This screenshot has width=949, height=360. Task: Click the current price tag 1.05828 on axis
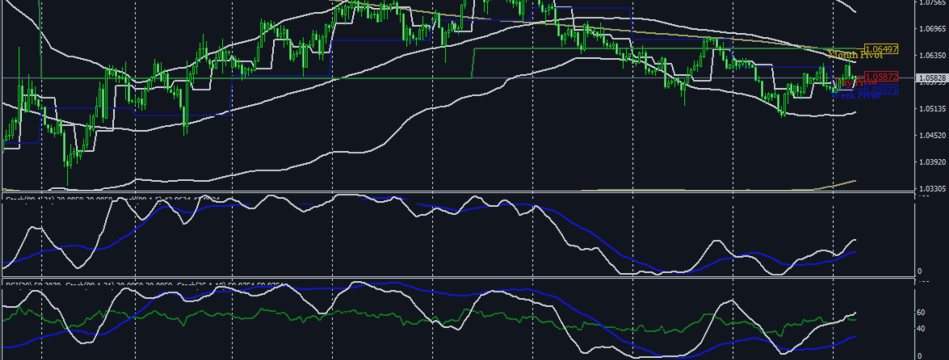click(930, 78)
